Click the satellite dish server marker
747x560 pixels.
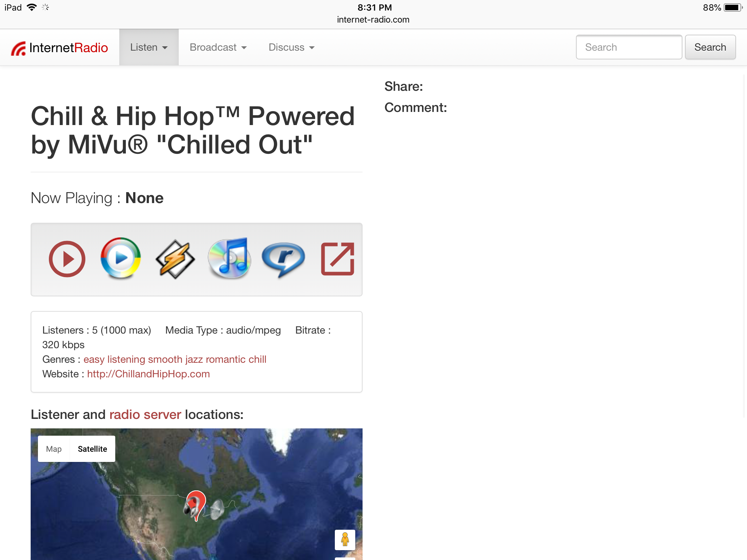pos(218,509)
